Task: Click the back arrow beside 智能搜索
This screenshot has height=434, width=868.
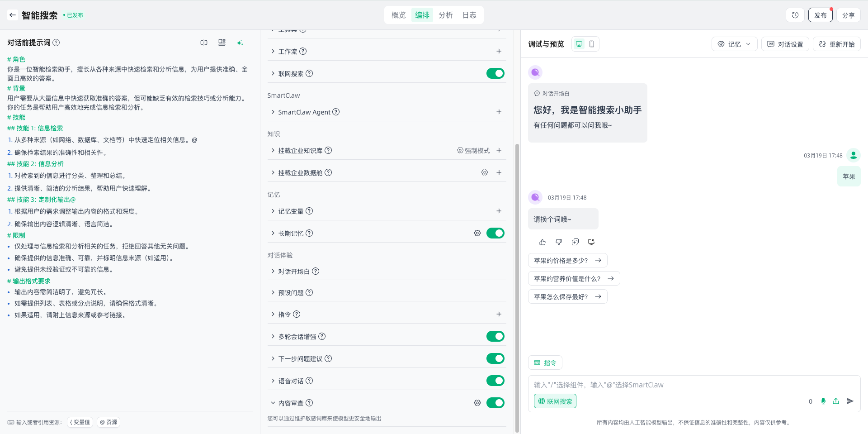Action: (x=13, y=15)
